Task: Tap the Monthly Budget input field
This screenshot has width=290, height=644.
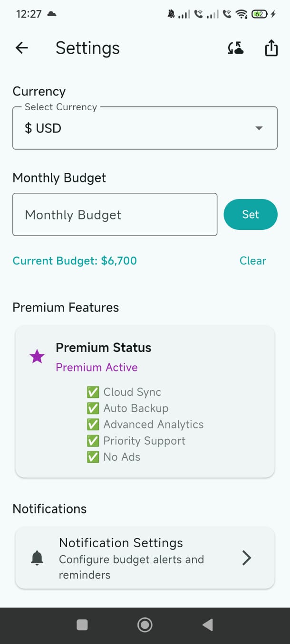Action: 115,215
